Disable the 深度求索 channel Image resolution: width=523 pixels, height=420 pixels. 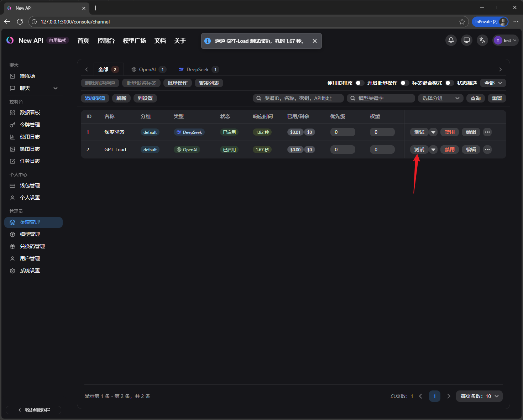449,132
